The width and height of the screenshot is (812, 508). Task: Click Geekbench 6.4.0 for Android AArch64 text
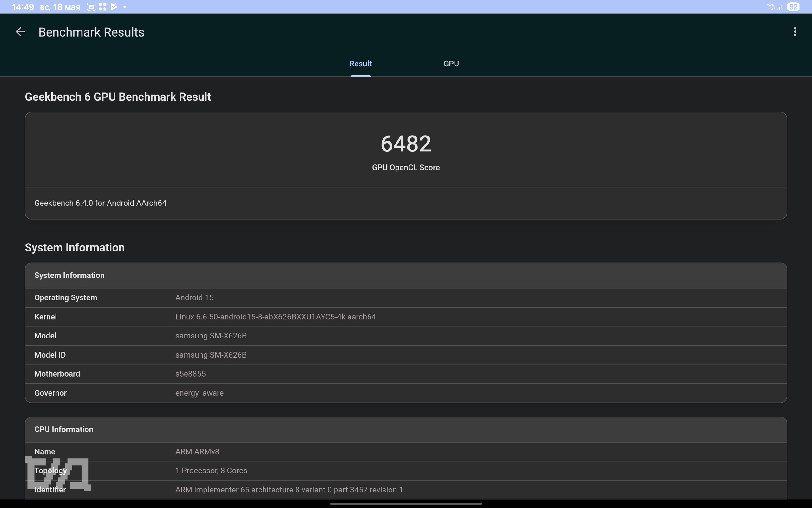(100, 203)
